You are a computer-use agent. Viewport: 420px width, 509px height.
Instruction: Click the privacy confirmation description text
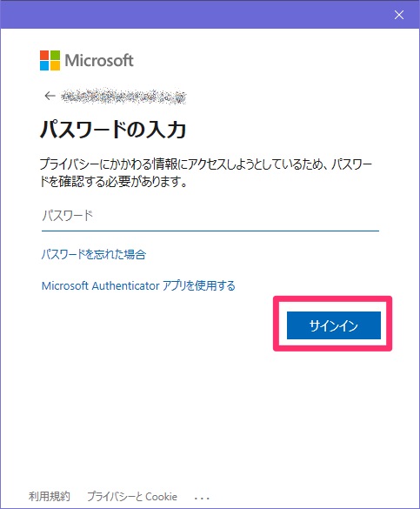pos(205,173)
